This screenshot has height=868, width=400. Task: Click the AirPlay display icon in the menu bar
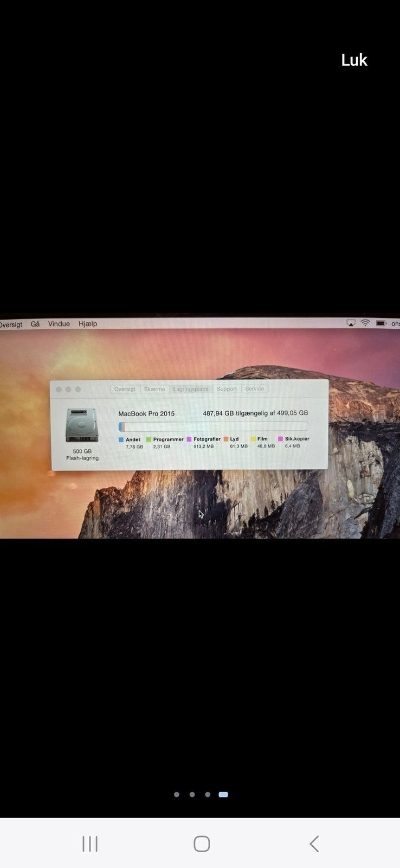click(351, 323)
